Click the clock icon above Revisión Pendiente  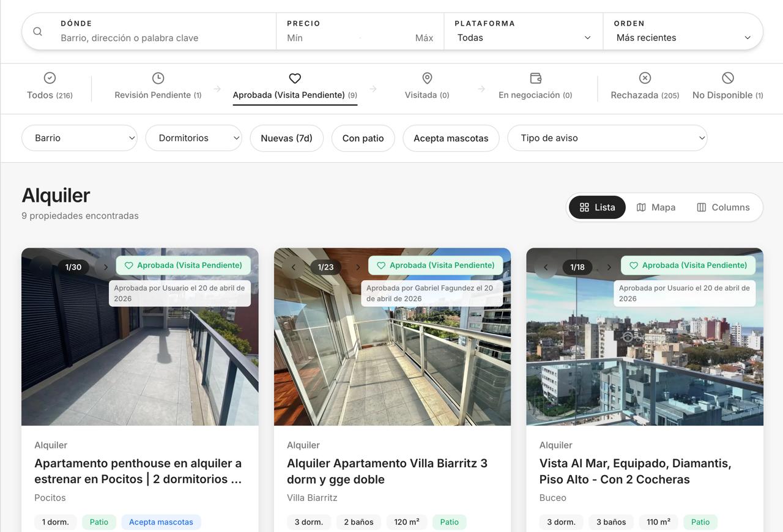tap(158, 78)
